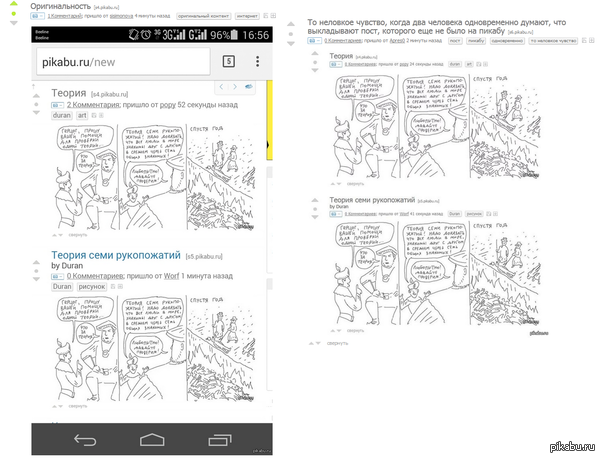The width and height of the screenshot is (600, 458).
Task: Open the То неловкое чувство post title
Action: (437, 26)
